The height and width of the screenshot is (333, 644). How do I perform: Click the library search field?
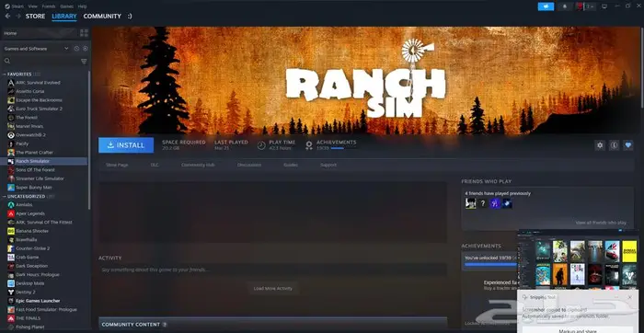pyautogui.click(x=41, y=62)
